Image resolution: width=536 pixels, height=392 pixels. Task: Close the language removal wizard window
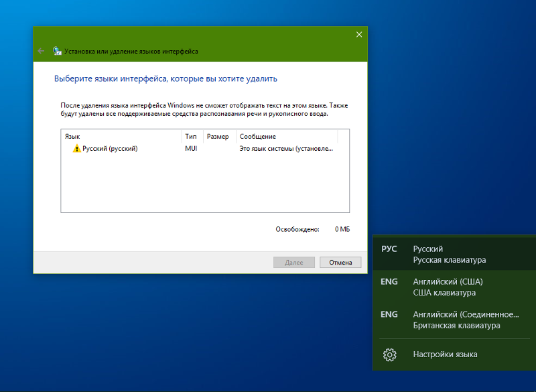click(x=359, y=35)
